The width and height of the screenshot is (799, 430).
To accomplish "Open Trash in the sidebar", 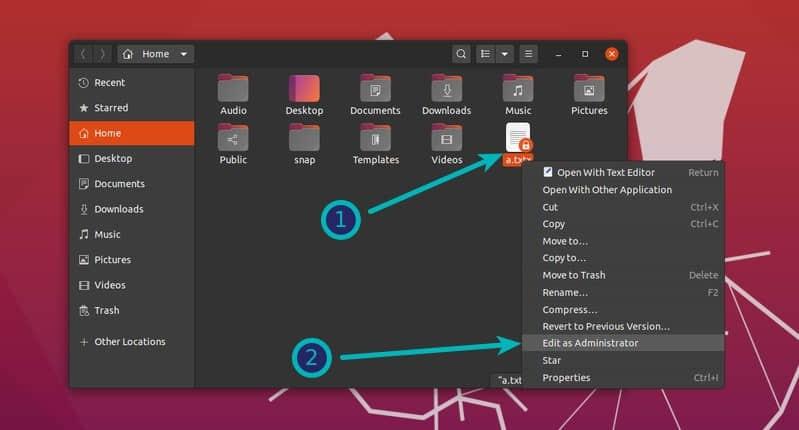I will tap(106, 311).
